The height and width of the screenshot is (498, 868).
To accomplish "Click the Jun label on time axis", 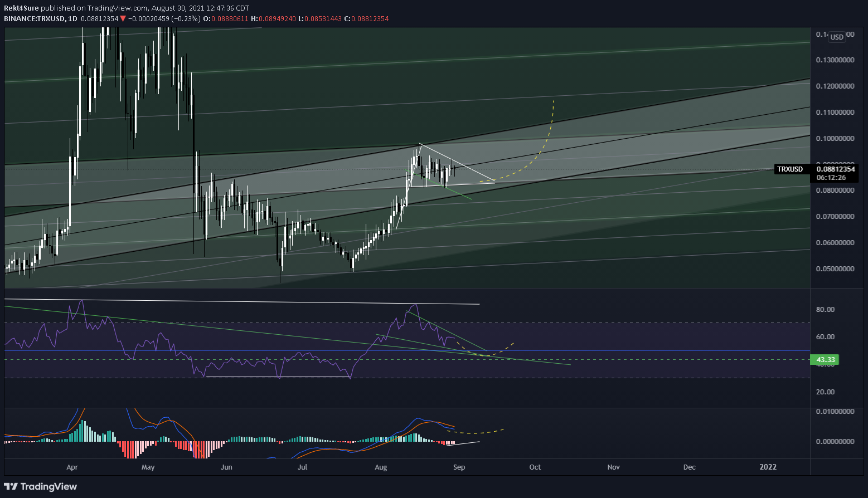I will click(226, 467).
